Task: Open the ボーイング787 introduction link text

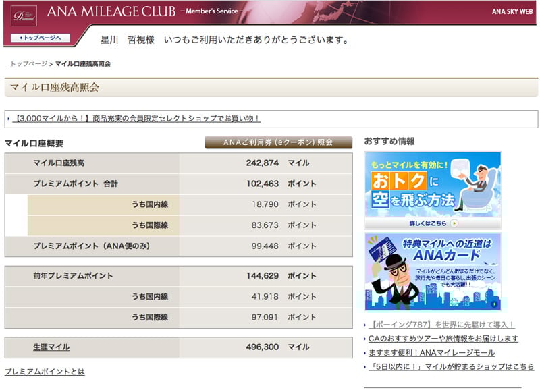Action: (x=443, y=325)
